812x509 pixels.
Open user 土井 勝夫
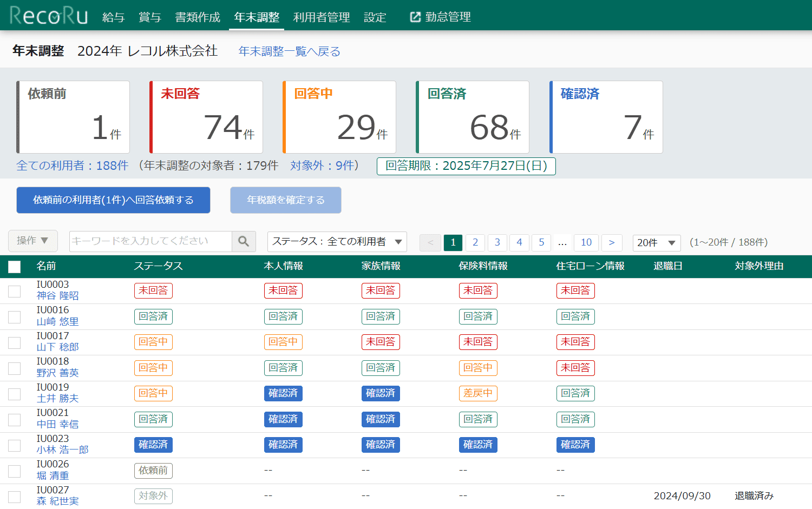[x=58, y=399]
